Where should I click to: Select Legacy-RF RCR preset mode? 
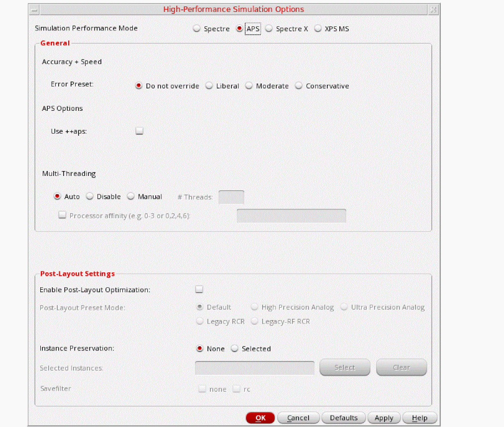254,321
